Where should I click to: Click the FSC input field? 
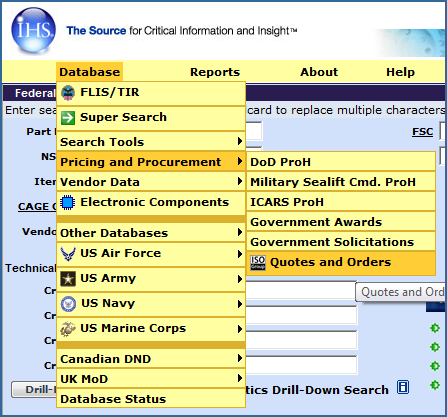point(443,131)
